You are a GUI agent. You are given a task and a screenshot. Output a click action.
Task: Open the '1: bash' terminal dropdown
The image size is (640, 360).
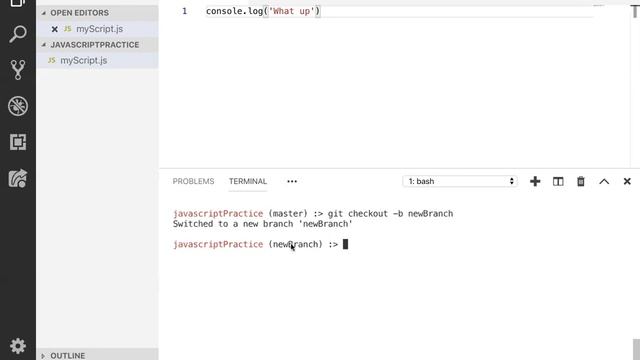460,181
